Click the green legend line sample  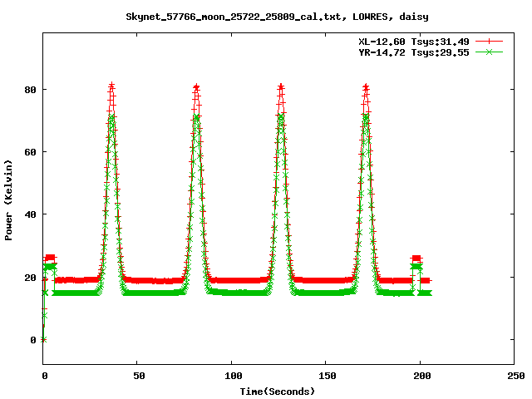coord(489,52)
